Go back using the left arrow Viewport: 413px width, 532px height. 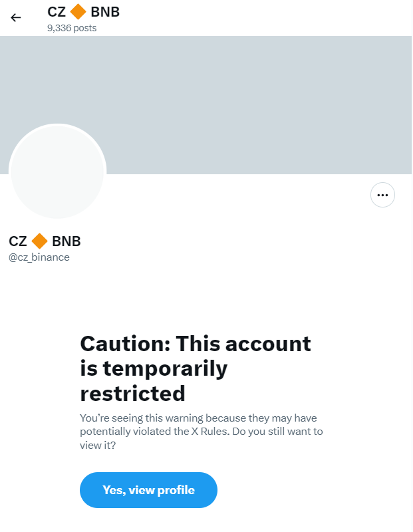click(x=16, y=17)
